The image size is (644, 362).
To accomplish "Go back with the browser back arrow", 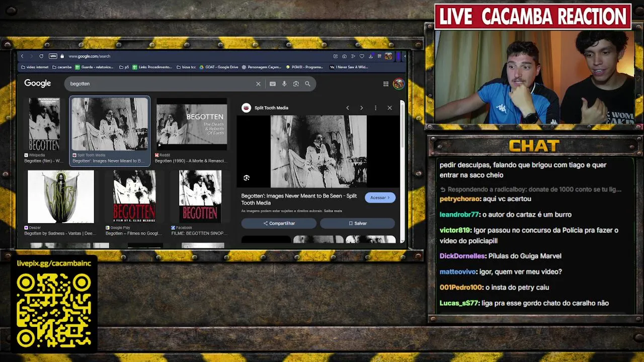I will (22, 56).
